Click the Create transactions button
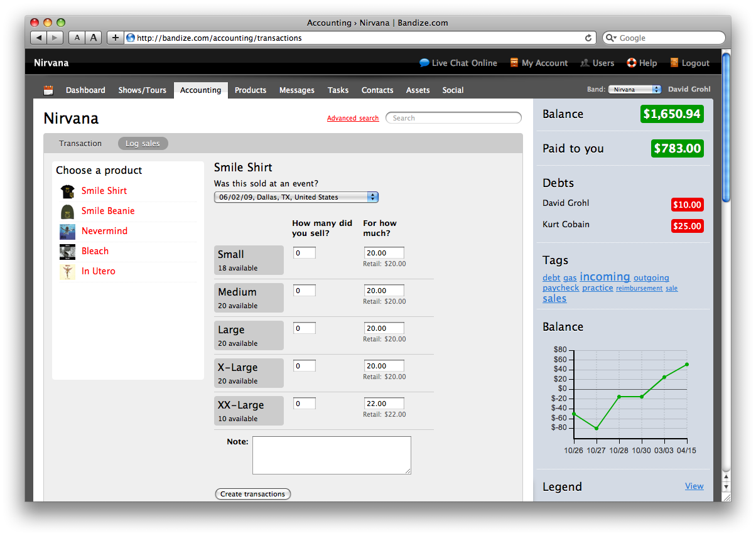756x536 pixels. click(x=253, y=494)
